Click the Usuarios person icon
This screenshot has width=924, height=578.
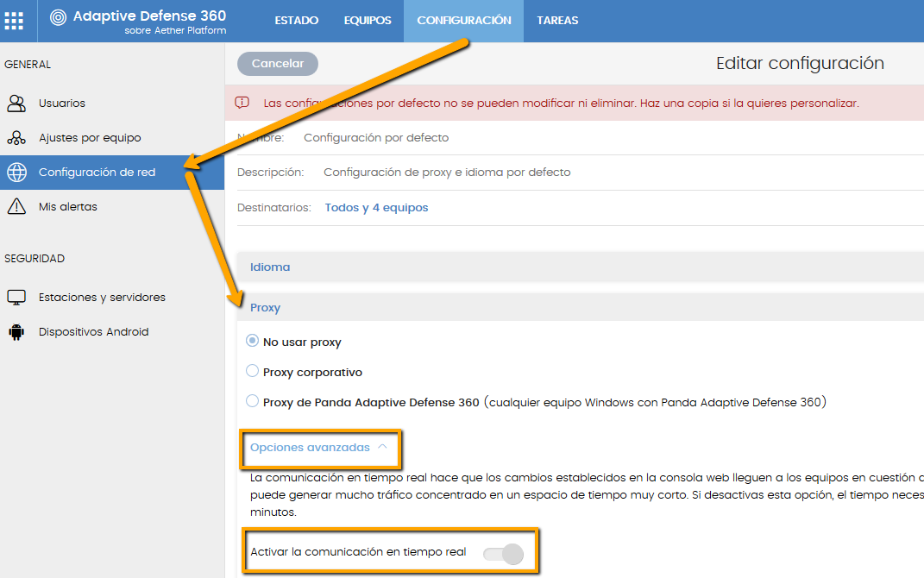tap(16, 104)
